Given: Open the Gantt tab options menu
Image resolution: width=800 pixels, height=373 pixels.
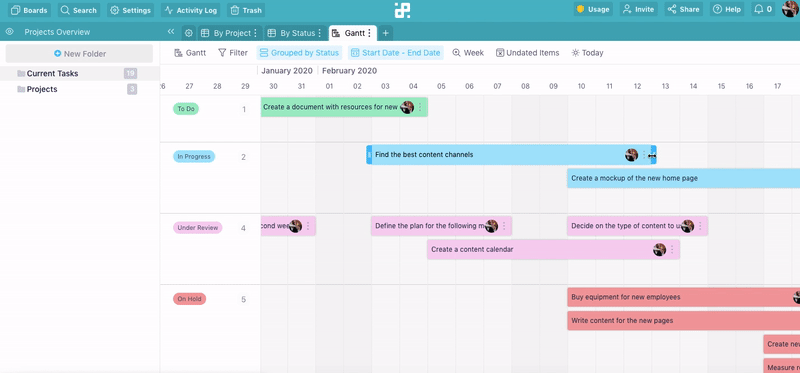Looking at the screenshot, I should coord(369,33).
